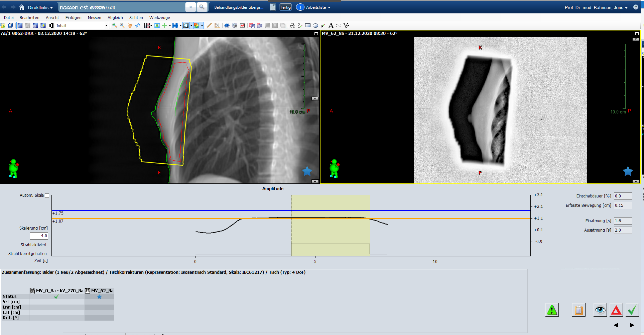Image resolution: width=644 pixels, height=335 pixels.
Task: Toggle the blue eye visibility button
Action: click(600, 310)
